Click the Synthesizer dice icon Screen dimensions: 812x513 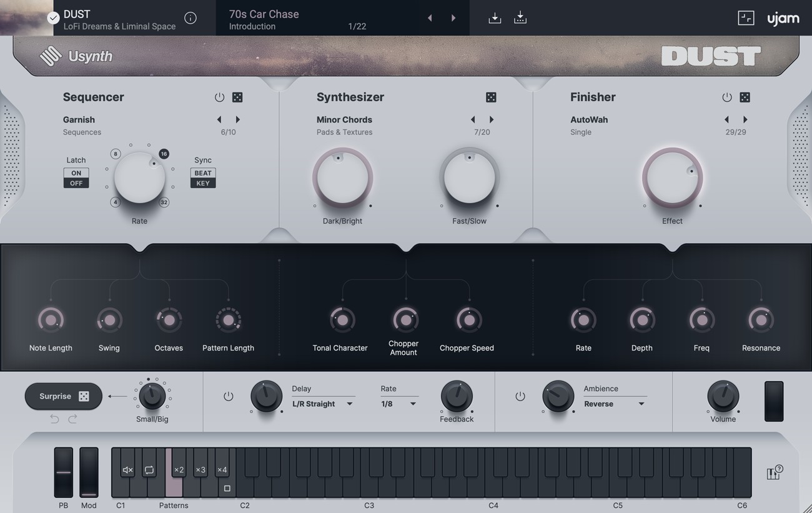click(x=491, y=97)
